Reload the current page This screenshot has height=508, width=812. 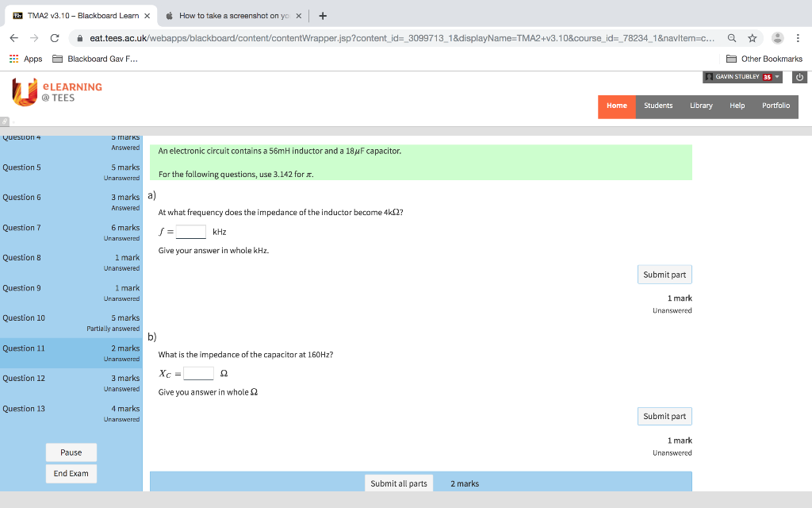point(55,38)
